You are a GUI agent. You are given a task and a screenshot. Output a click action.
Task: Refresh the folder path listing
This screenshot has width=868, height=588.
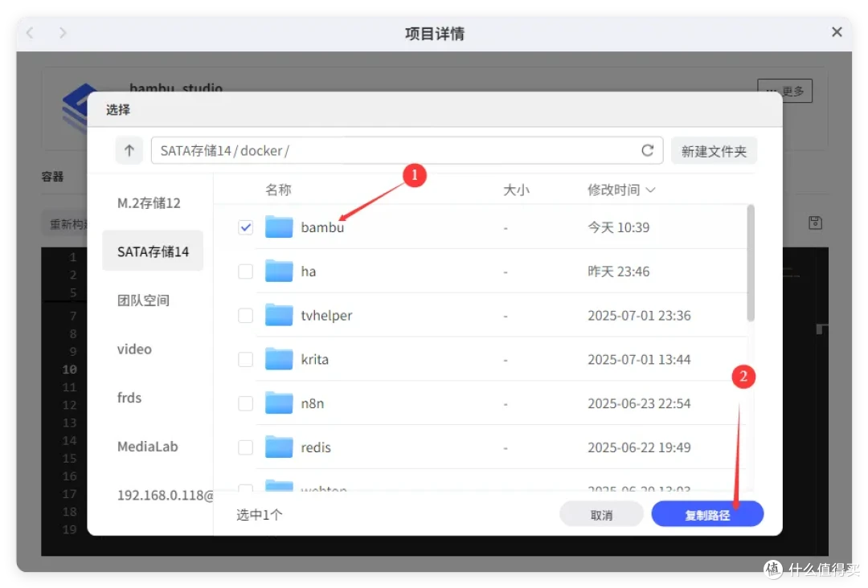tap(647, 150)
